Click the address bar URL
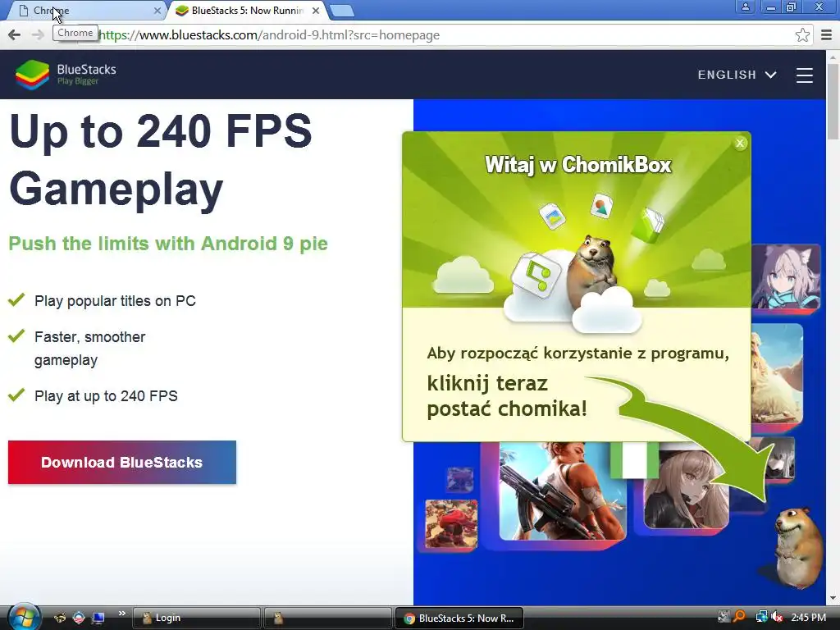Viewport: 840px width, 630px height. (x=269, y=34)
